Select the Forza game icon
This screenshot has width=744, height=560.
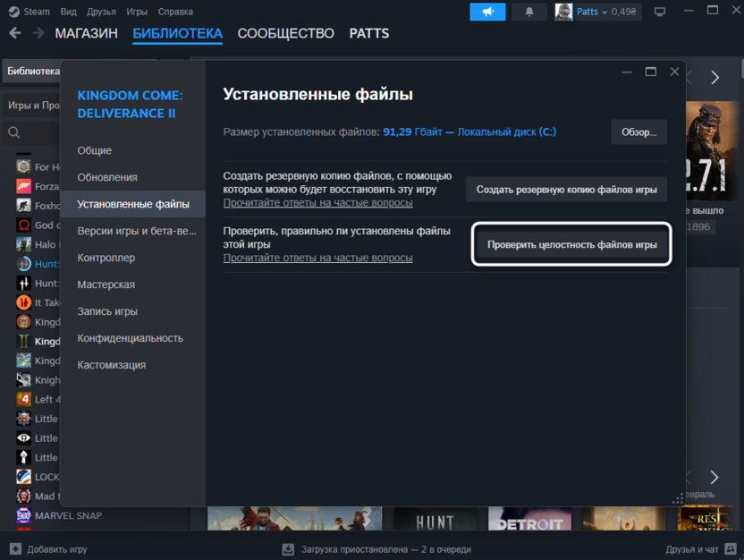[x=24, y=186]
